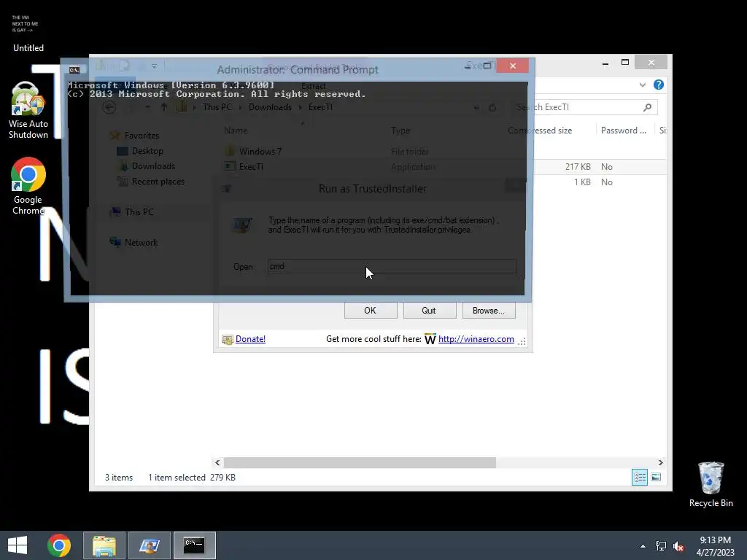Screen dimensions: 747x560
Task: Click the Explorer horizontal scrollbar right arrow
Action: tap(660, 462)
